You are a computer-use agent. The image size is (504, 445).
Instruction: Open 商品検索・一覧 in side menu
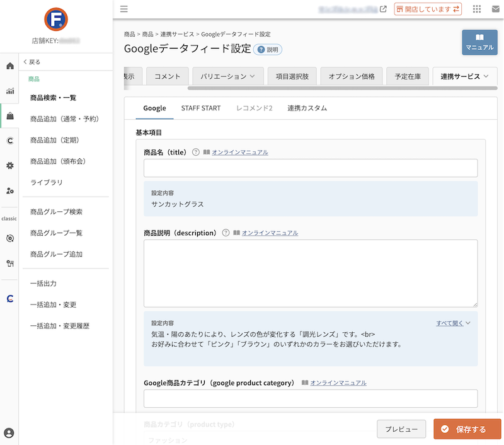53,98
